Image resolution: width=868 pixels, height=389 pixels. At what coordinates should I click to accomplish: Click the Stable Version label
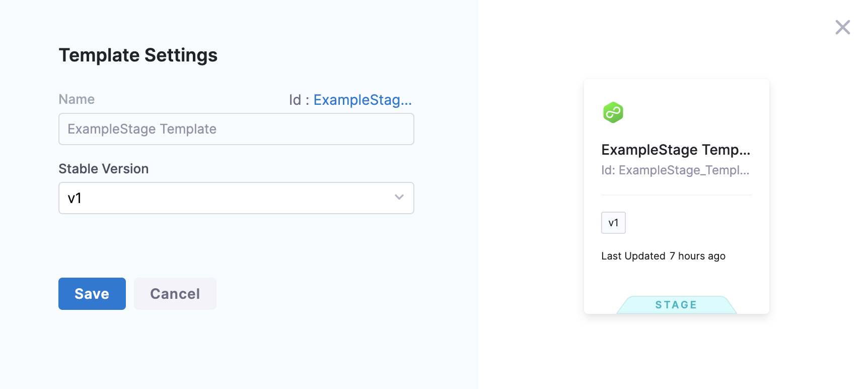(103, 169)
